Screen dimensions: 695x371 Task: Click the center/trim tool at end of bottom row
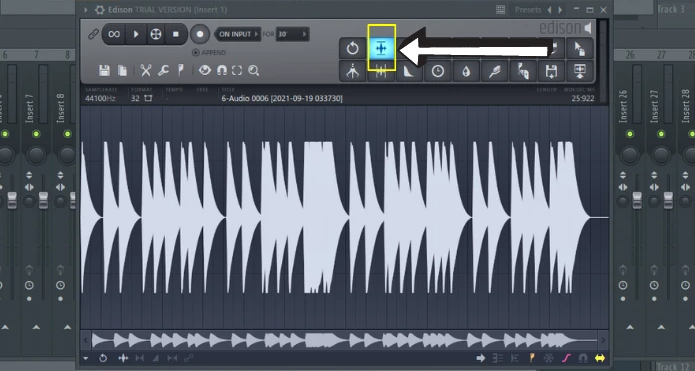point(580,71)
